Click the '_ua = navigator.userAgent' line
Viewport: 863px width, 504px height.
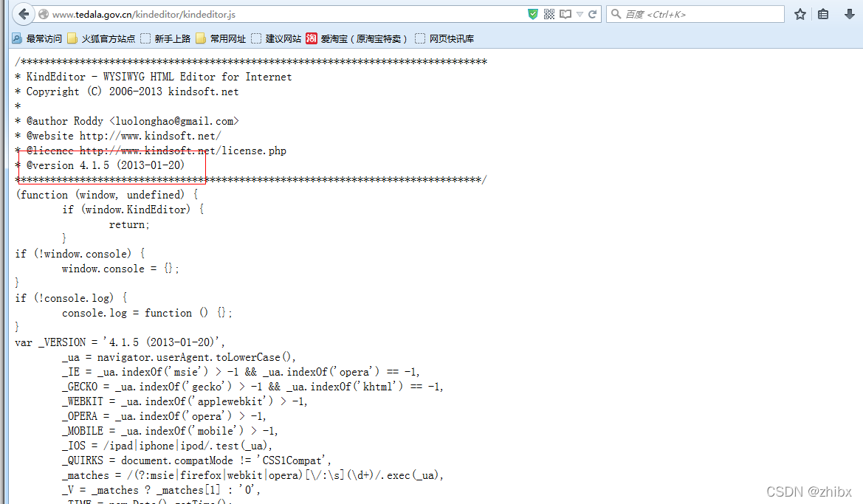[x=179, y=357]
